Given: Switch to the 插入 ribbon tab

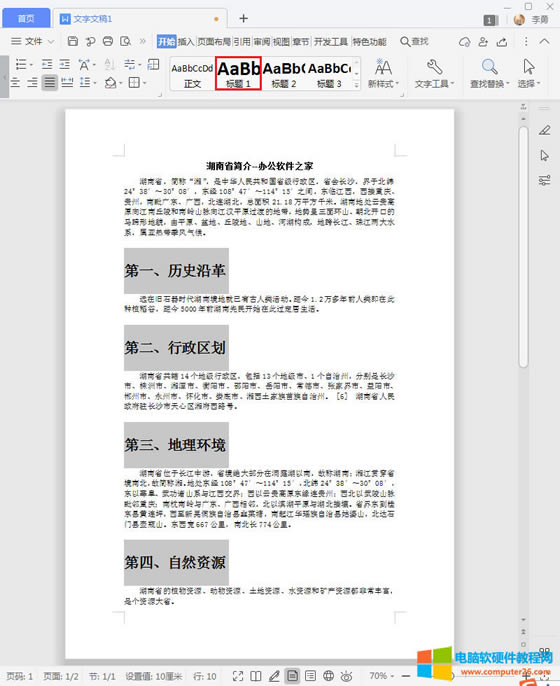Looking at the screenshot, I should coord(186,42).
